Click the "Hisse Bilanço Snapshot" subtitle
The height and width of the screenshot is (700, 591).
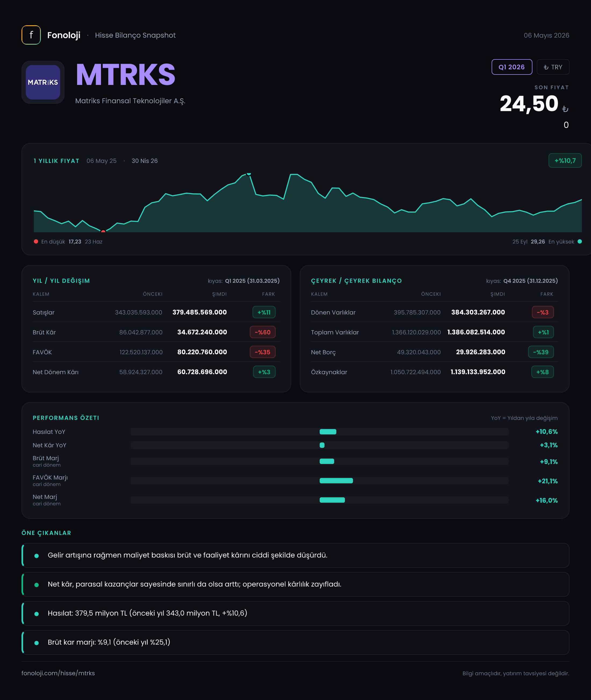click(x=135, y=35)
